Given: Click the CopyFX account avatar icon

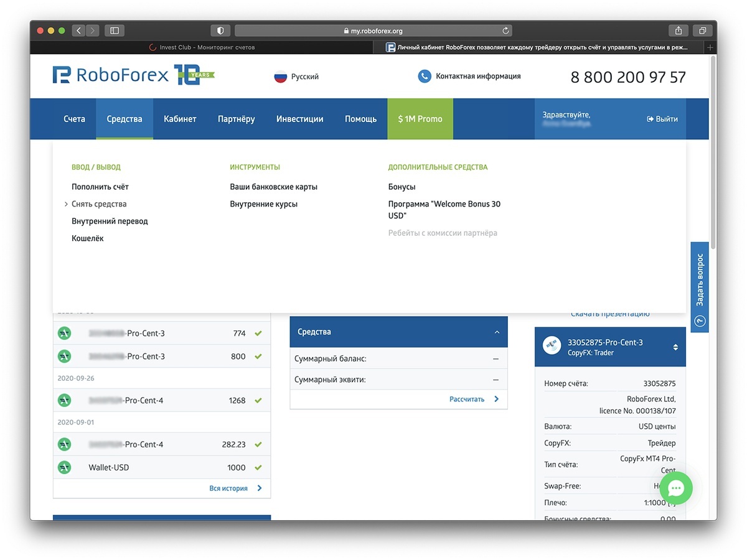Looking at the screenshot, I should [x=552, y=347].
